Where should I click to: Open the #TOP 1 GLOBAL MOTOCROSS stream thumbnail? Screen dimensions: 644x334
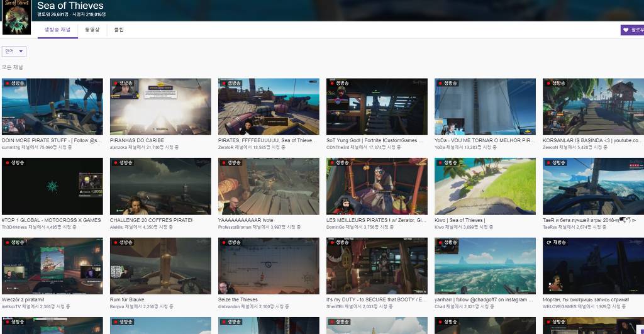pyautogui.click(x=53, y=187)
